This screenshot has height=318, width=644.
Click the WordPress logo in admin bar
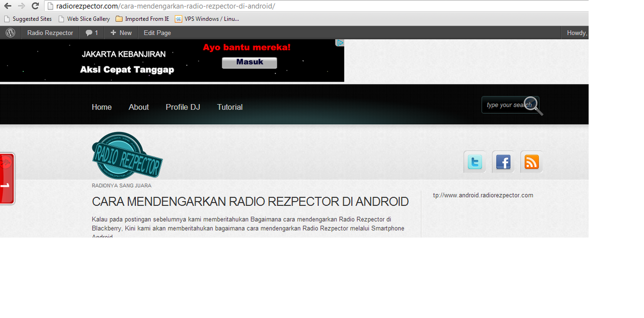pos(11,33)
